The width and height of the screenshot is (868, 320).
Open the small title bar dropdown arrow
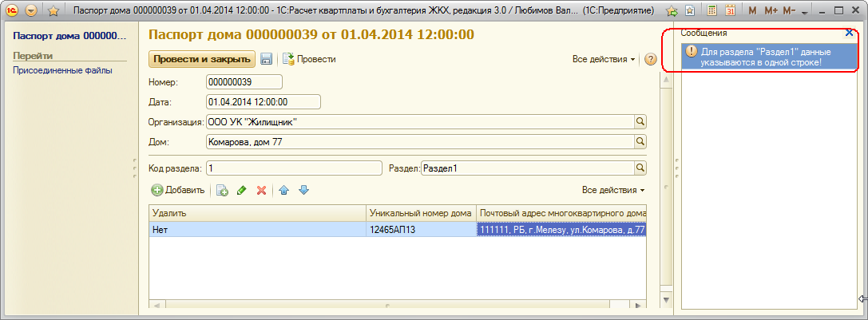click(804, 12)
